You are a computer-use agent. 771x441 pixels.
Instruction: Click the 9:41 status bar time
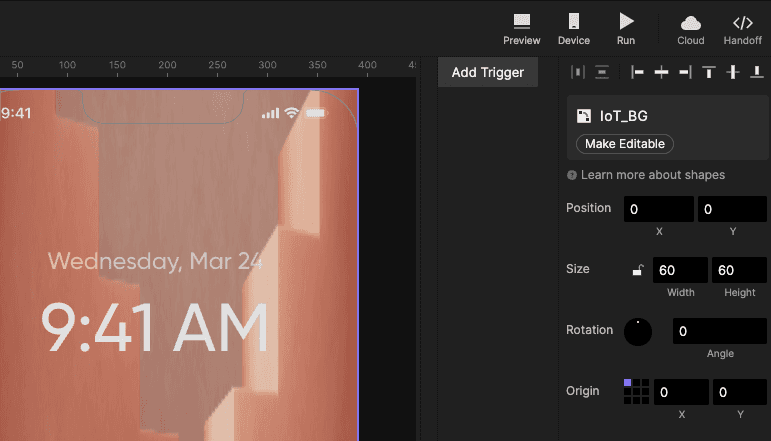tap(16, 114)
